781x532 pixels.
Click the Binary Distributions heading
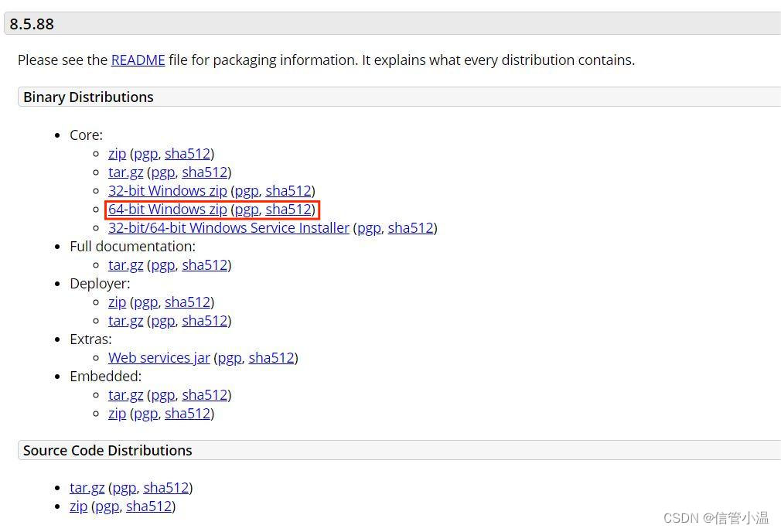(88, 97)
